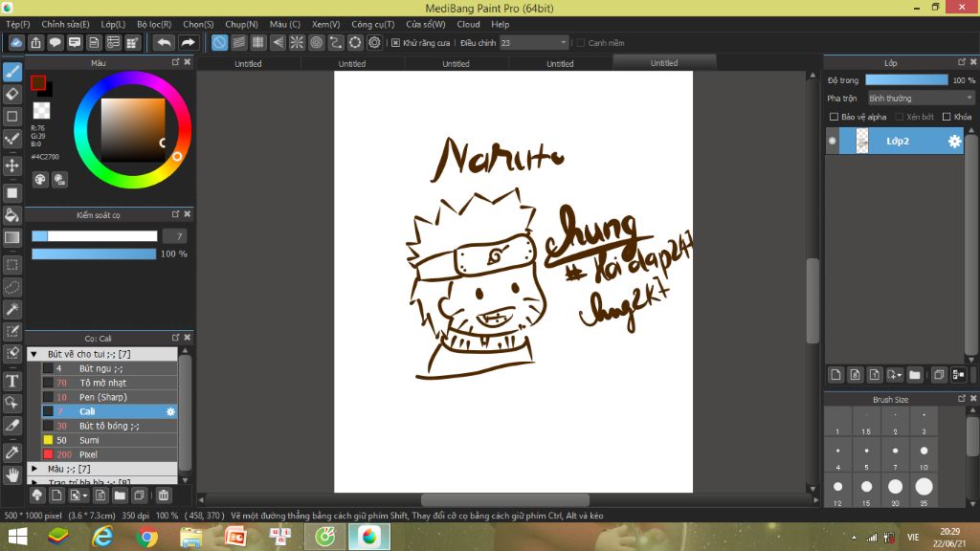Open Lớp2 layer settings gear
This screenshot has height=551, width=980.
point(954,142)
